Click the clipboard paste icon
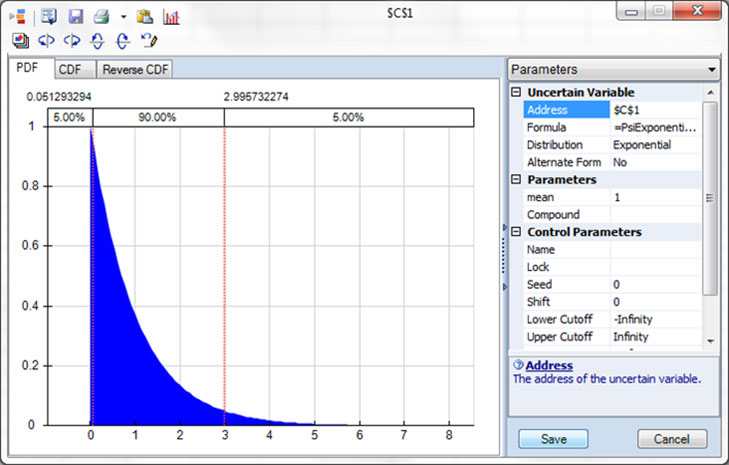The width and height of the screenshot is (729, 465). point(145,17)
